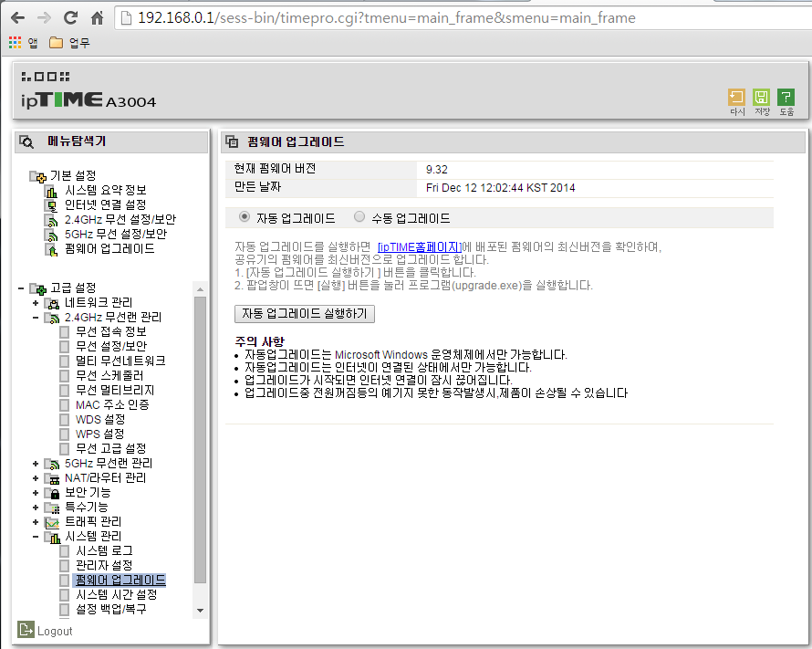Screen dimensions: 812x649
Task: Open 무선 접속 정보 menu item
Action: [110, 331]
